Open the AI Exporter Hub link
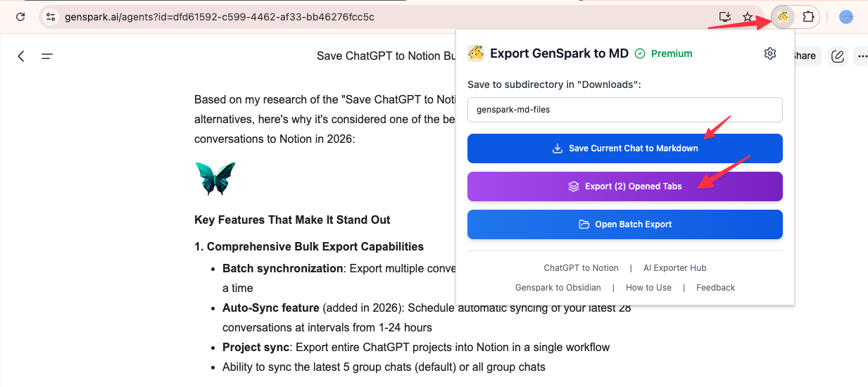The height and width of the screenshot is (387, 868). point(674,268)
